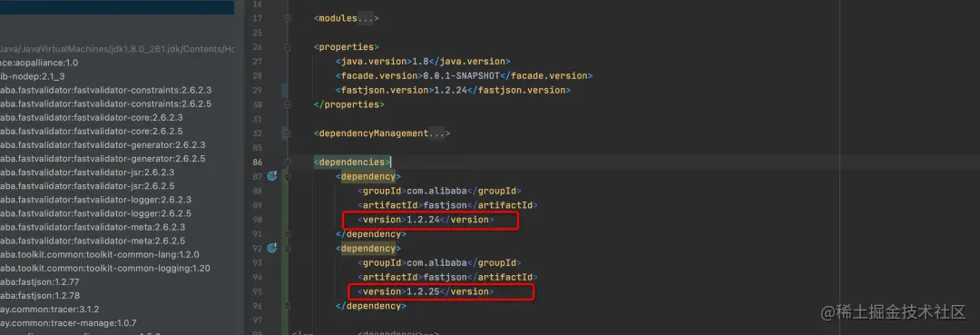The height and width of the screenshot is (335, 980).
Task: Click the gutter dependency icon on line 87
Action: click(271, 176)
